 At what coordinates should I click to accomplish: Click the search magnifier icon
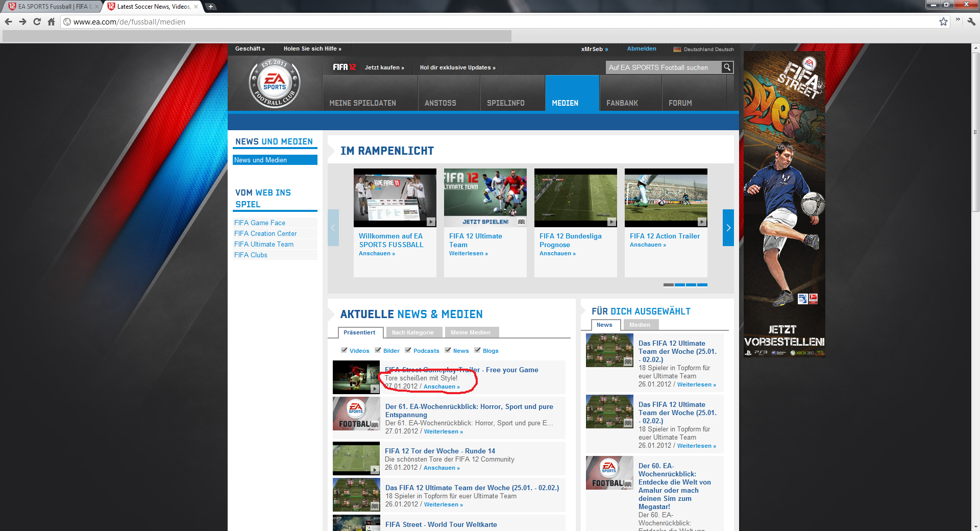(727, 67)
